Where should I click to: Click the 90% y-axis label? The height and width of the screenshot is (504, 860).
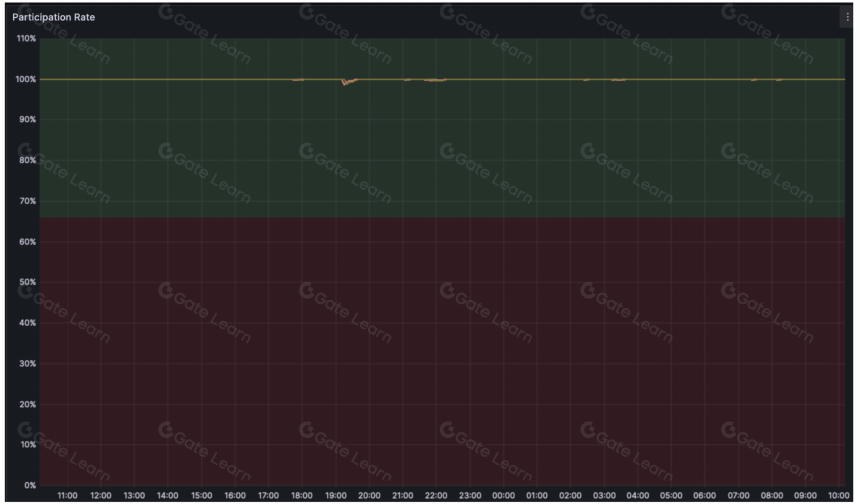coord(28,119)
